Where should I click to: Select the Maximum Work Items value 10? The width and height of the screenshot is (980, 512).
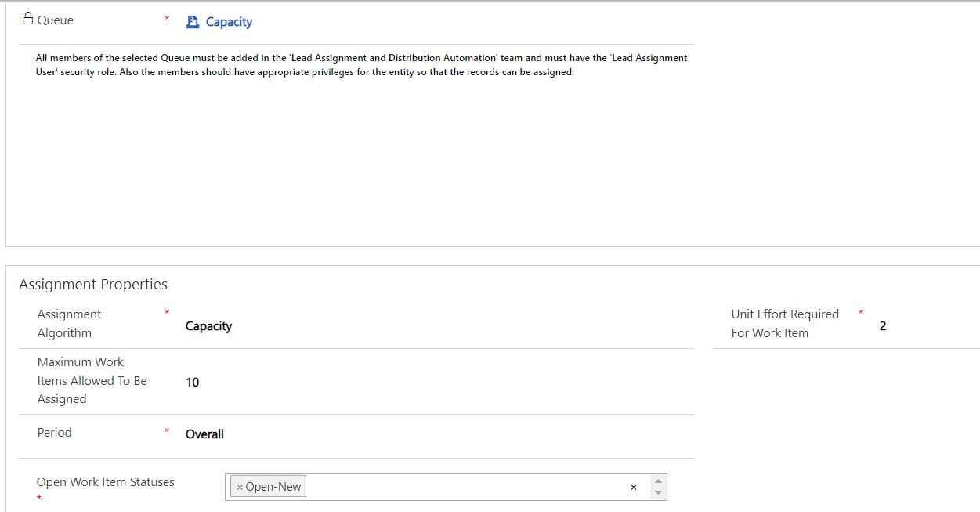192,383
